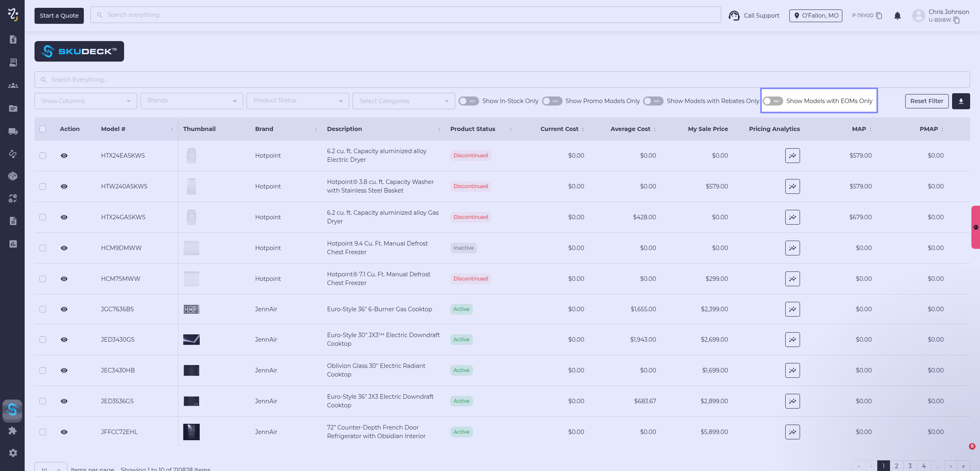Viewport: 980px width, 471px height.
Task: Go to page 3 in pagination
Action: tap(910, 466)
